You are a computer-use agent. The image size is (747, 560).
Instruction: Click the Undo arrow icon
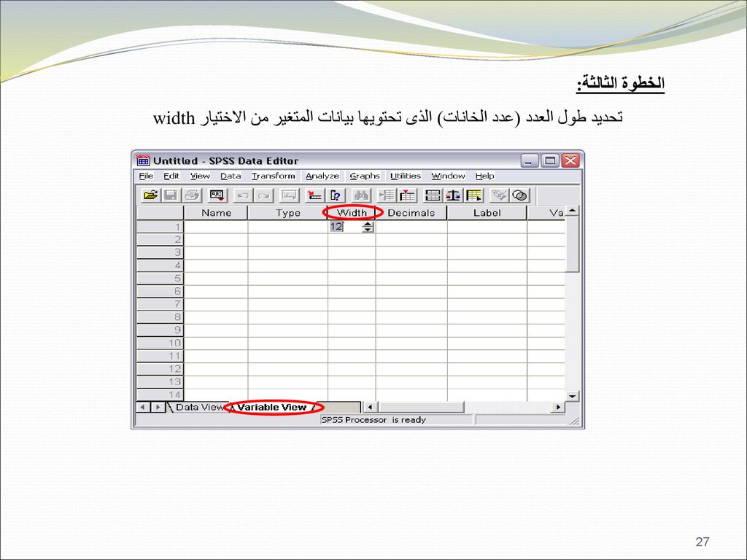point(243,195)
